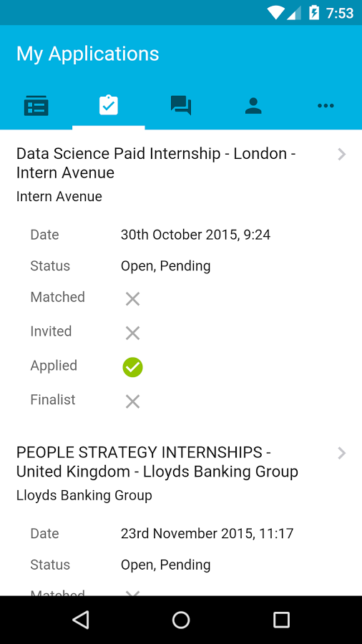The image size is (362, 644).
Task: Click the Matched X mark for Intern Avenue
Action: [132, 299]
